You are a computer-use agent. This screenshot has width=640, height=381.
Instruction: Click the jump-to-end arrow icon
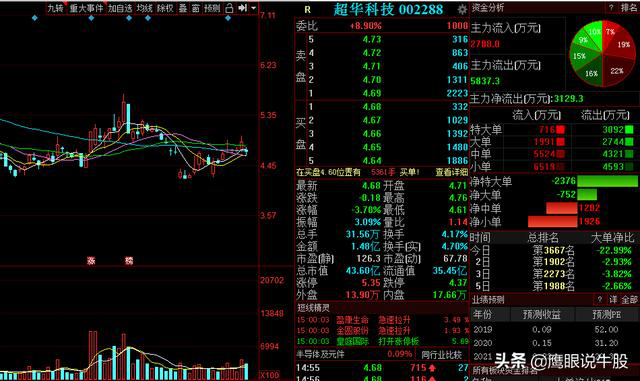point(242,8)
